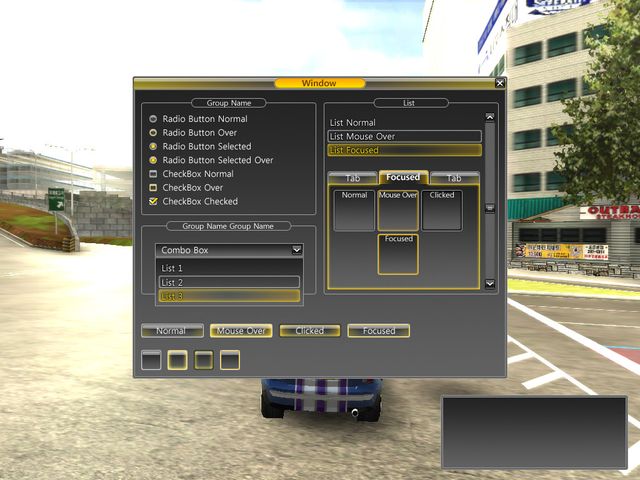Click the fourth square icon button
The width and height of the screenshot is (640, 480).
pos(229,360)
